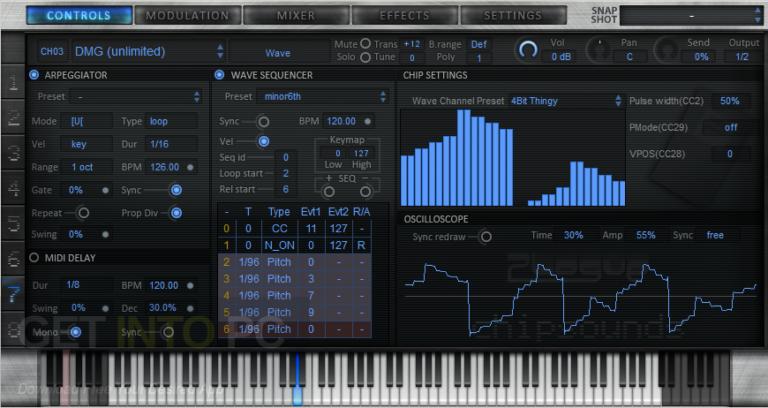Click the highlighted blue piano key
768x408 pixels.
[297, 380]
